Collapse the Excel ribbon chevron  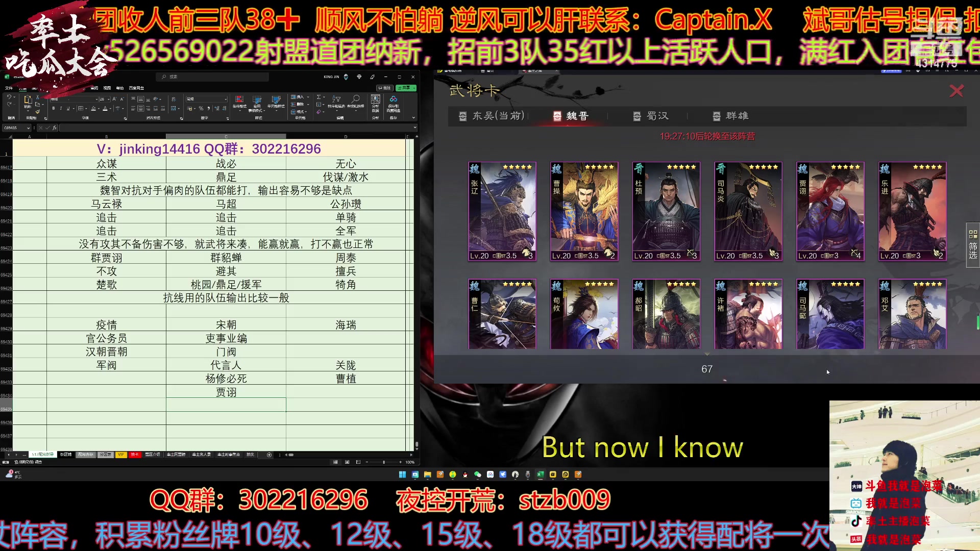click(x=413, y=117)
